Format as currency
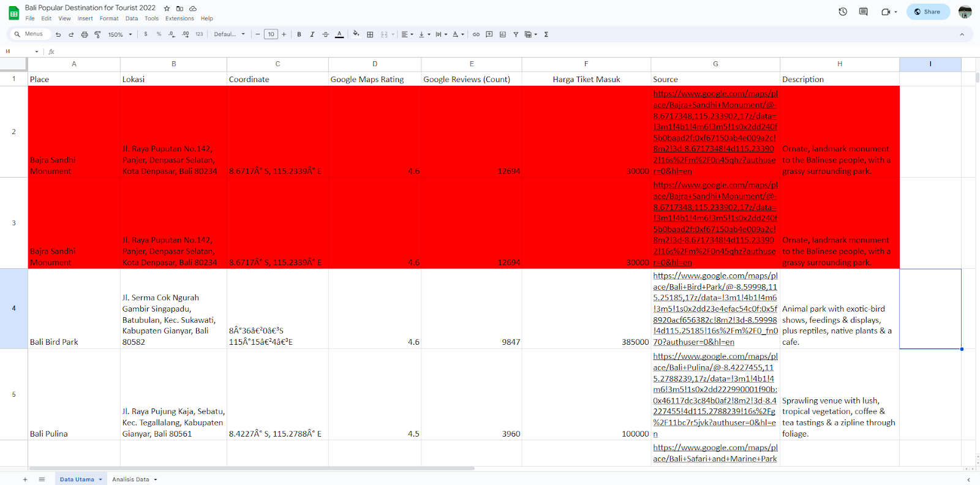 (146, 34)
